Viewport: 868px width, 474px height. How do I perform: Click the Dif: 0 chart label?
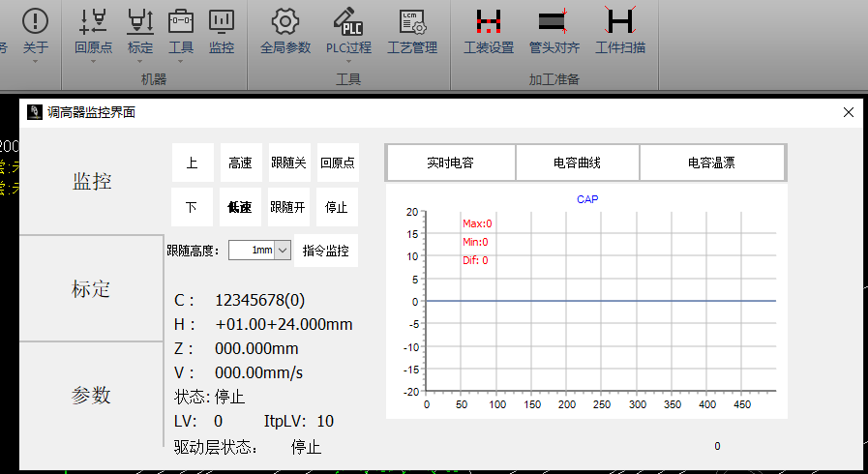point(475,260)
